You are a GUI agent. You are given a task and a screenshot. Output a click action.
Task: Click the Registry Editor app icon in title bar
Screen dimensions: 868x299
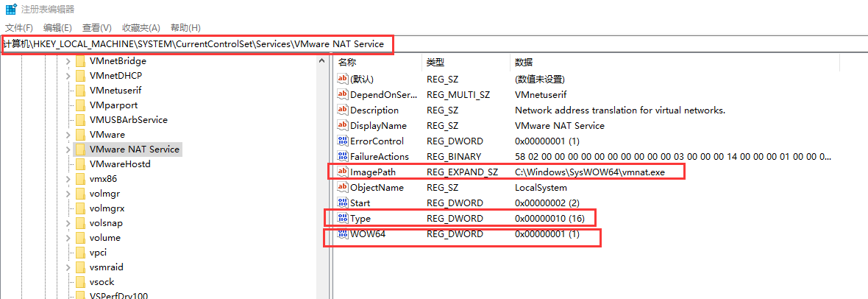coord(10,10)
